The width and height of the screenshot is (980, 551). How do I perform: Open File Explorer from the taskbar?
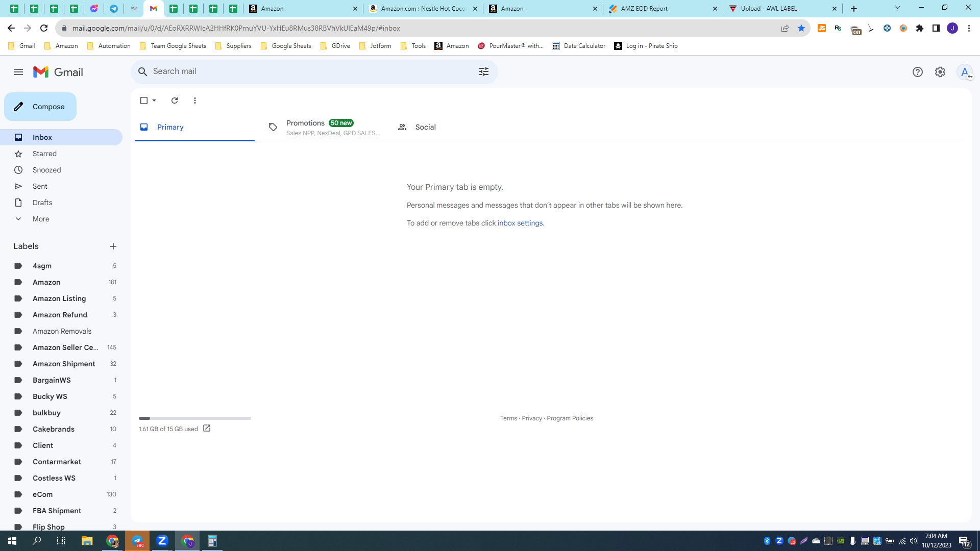pos(87,541)
